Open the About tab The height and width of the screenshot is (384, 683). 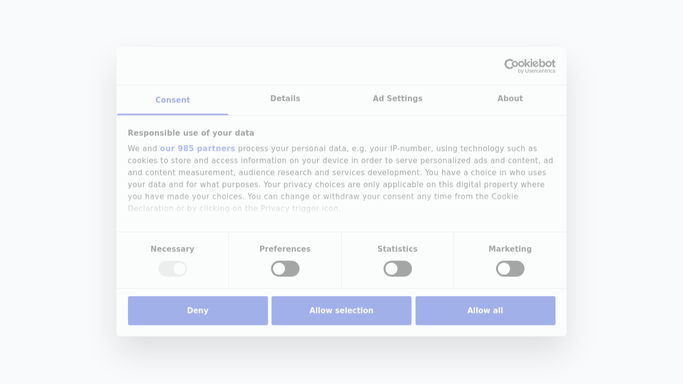click(x=510, y=99)
